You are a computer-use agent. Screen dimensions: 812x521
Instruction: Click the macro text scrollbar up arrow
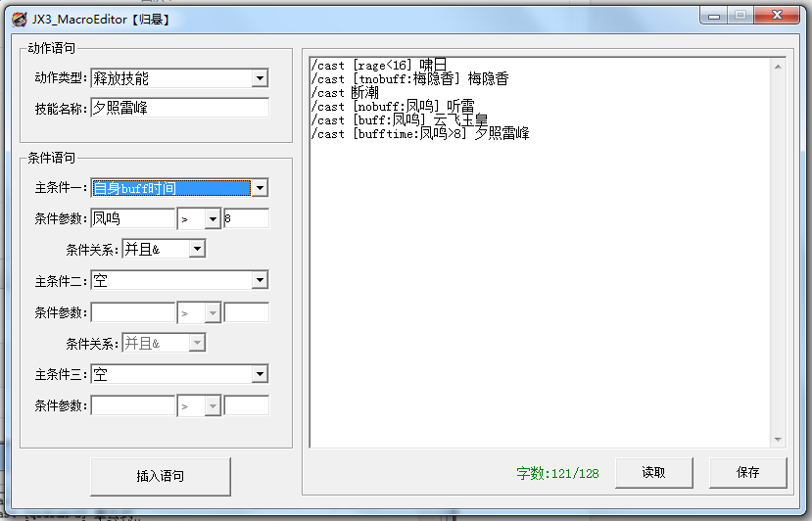click(778, 67)
